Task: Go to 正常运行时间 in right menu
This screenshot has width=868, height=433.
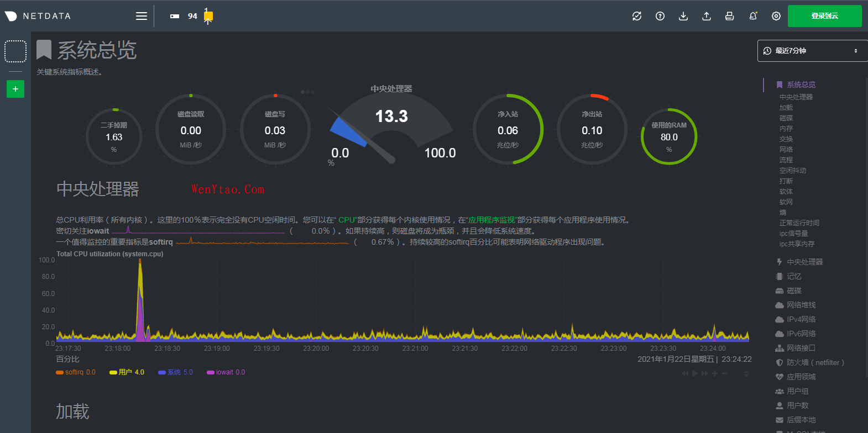Action: (x=799, y=223)
